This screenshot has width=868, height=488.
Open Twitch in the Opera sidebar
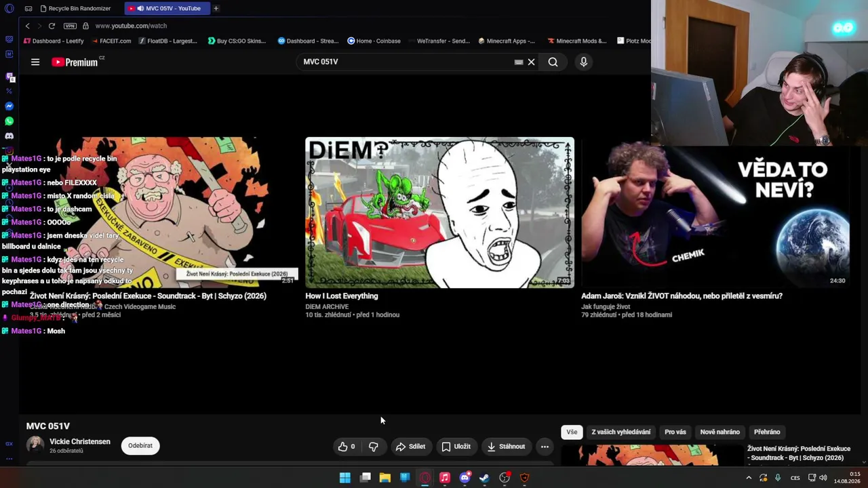point(9,77)
